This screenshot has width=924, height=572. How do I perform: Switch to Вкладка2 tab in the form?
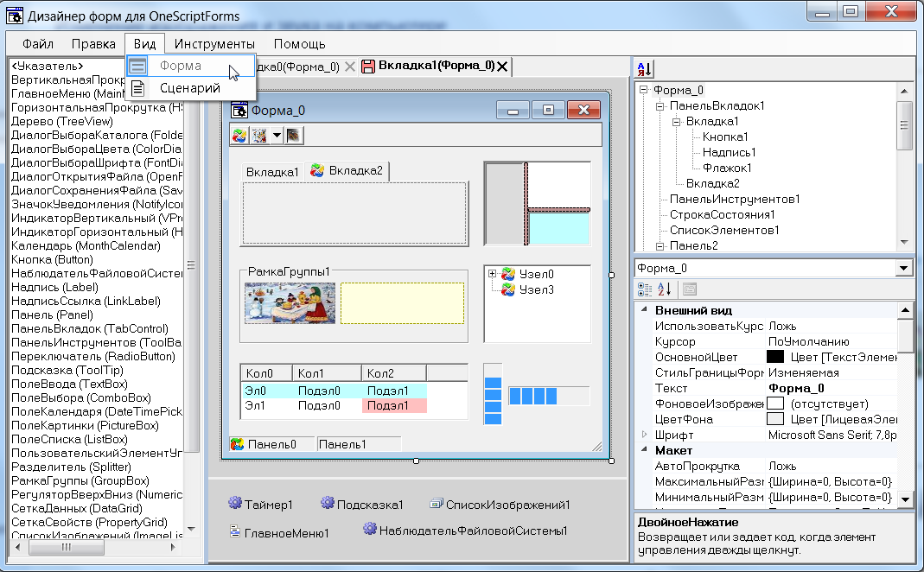347,171
